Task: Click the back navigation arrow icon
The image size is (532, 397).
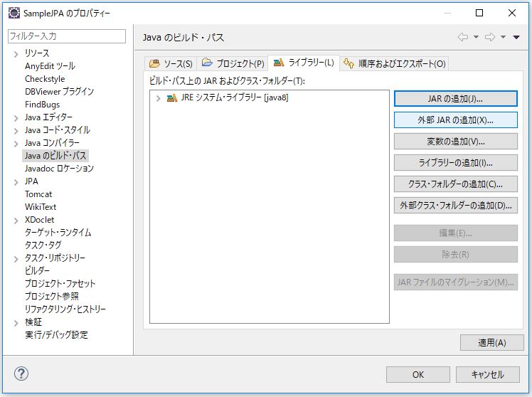Action: click(x=463, y=37)
